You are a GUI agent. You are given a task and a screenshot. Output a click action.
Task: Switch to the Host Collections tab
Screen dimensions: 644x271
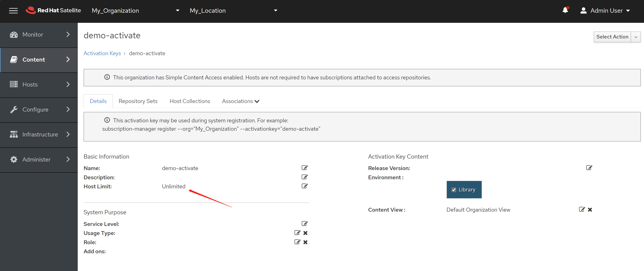190,101
